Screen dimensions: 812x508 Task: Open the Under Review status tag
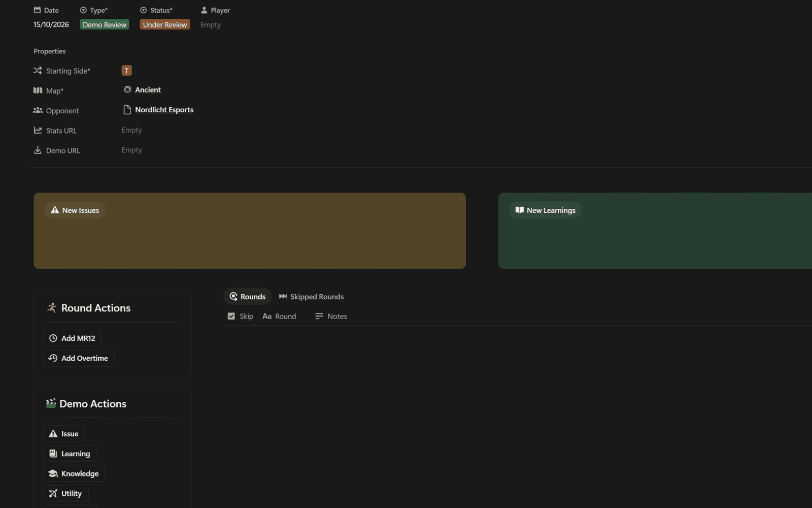tap(165, 24)
